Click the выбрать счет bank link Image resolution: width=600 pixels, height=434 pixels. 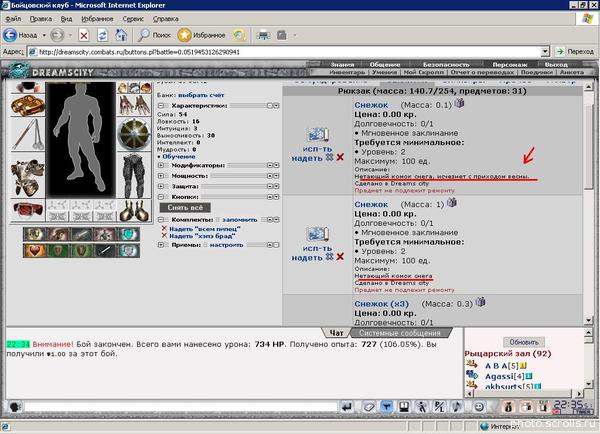[x=201, y=95]
